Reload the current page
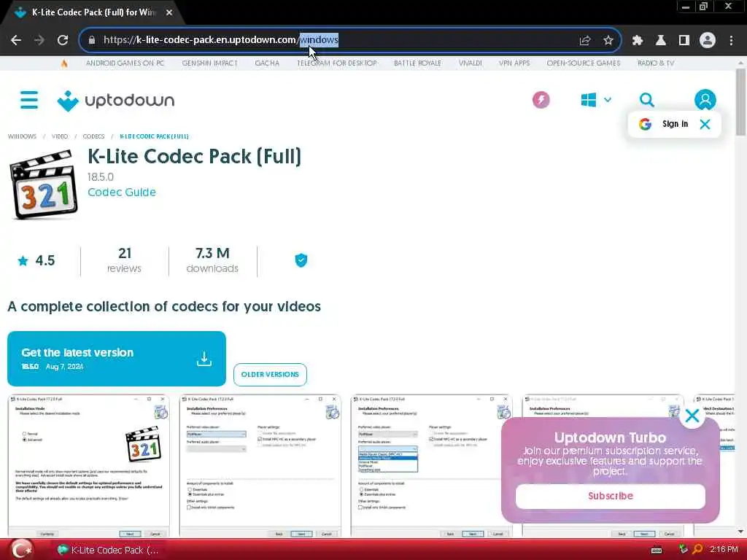Screen dimensions: 747x560 [x=63, y=40]
